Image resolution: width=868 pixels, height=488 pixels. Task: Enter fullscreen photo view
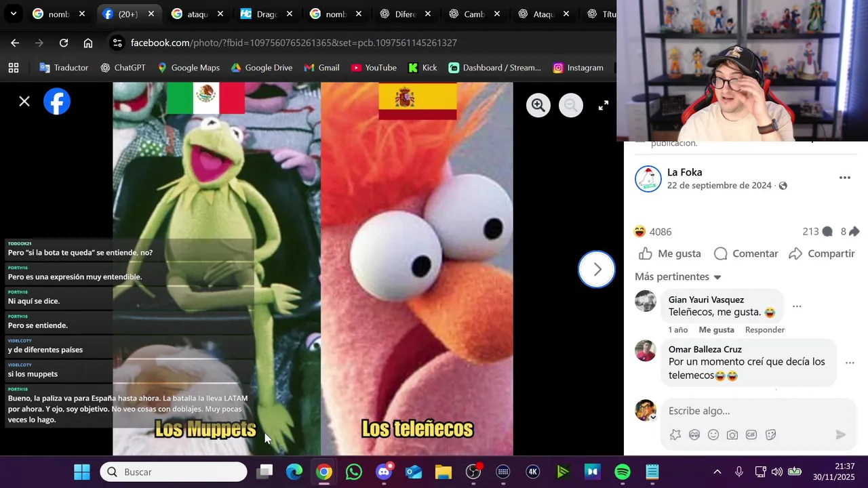604,105
